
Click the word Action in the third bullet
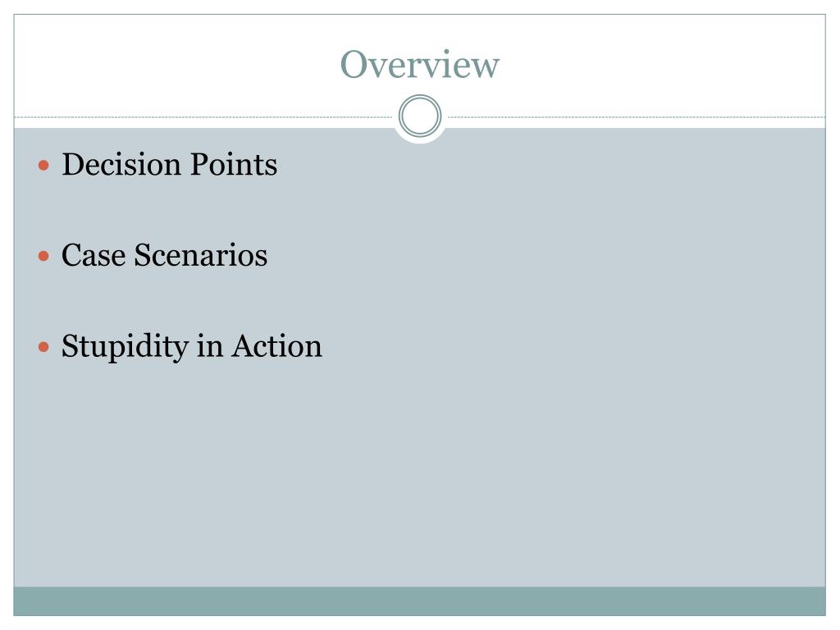click(277, 346)
